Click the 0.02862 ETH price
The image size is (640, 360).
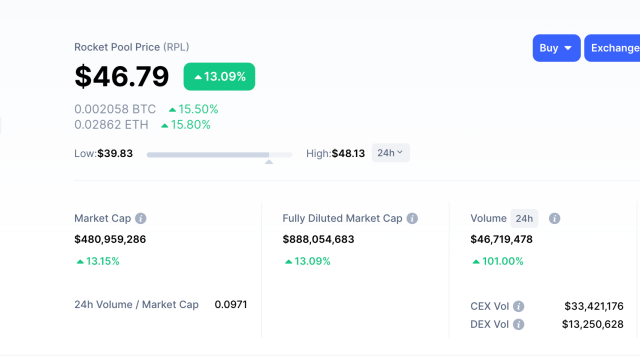point(111,124)
